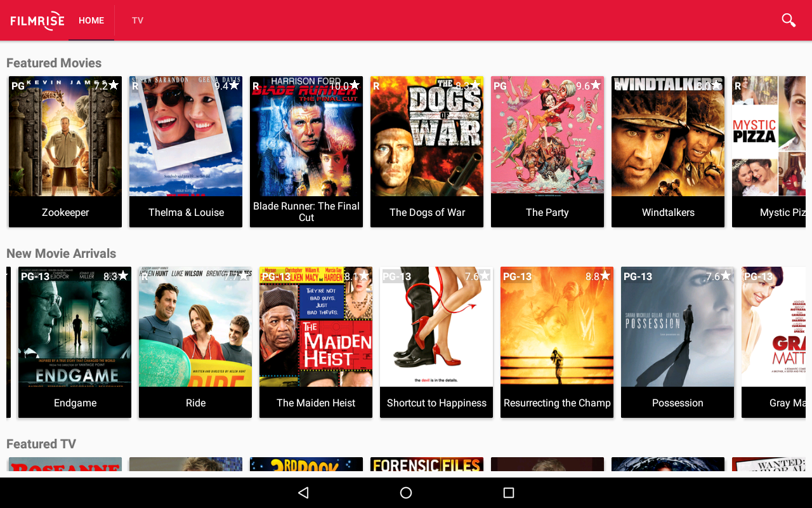Click the PG-13 badge on Endgame

click(36, 276)
